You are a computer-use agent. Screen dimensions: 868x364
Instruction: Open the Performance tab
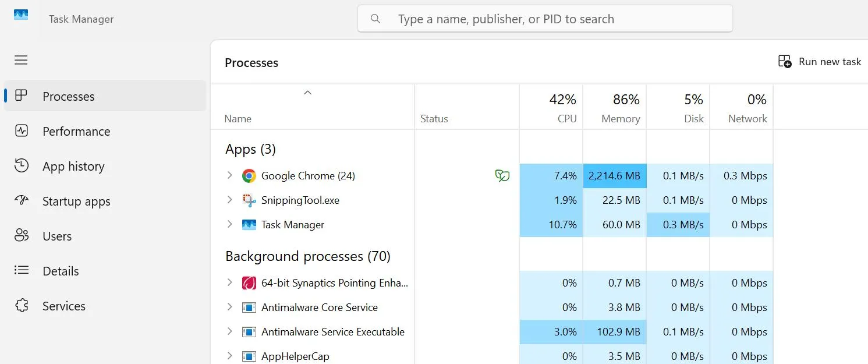pos(76,132)
